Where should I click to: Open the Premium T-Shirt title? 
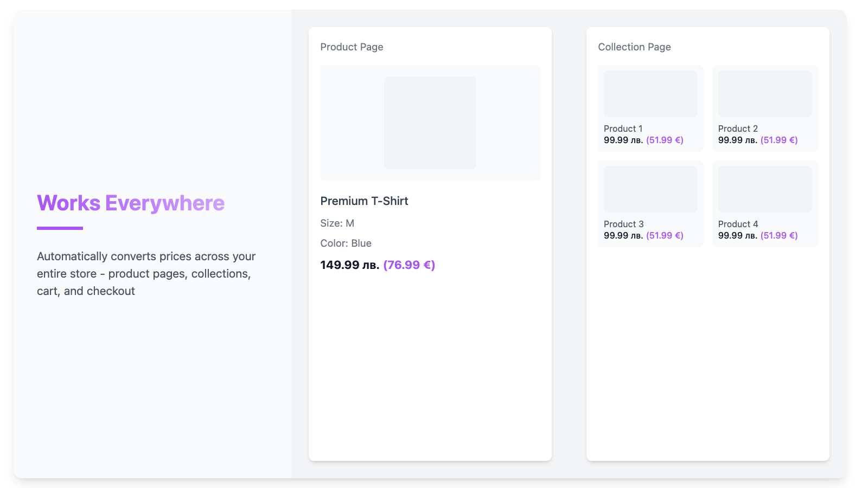click(x=364, y=201)
